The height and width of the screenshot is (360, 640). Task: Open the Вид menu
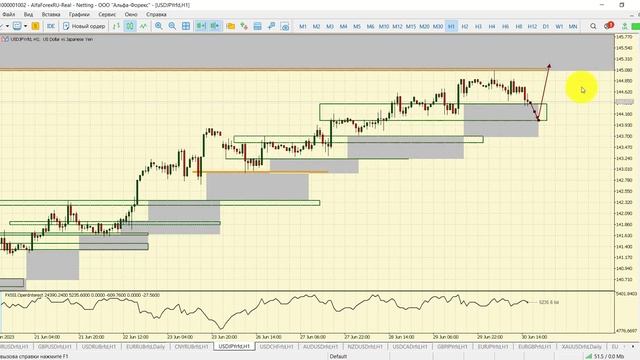click(x=28, y=14)
